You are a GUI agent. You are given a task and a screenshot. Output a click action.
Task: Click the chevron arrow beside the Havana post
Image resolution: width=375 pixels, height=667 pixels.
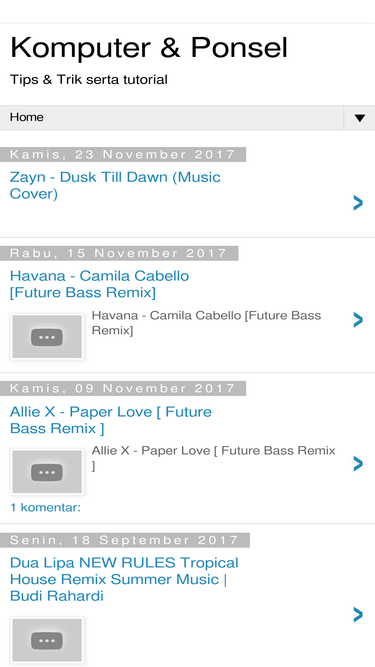coord(358,320)
